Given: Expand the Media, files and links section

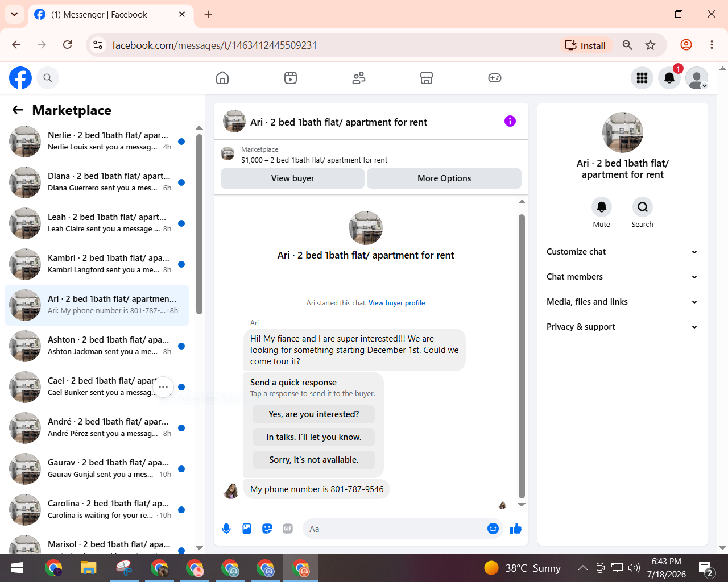Looking at the screenshot, I should (623, 302).
